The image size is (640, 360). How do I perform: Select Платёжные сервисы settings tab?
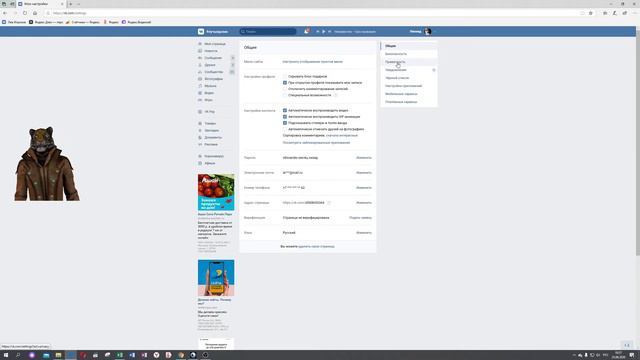409,102
